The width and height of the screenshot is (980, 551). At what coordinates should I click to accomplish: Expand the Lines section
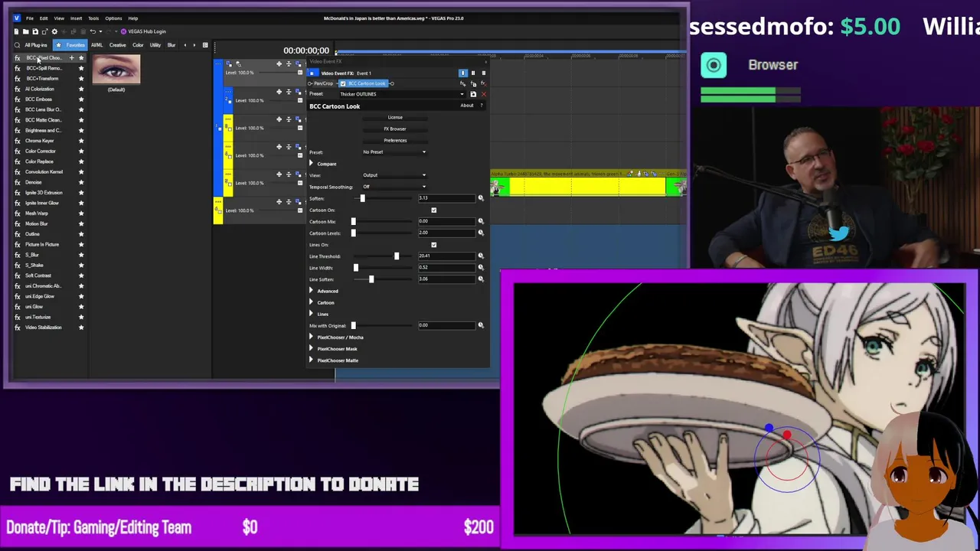(x=312, y=314)
